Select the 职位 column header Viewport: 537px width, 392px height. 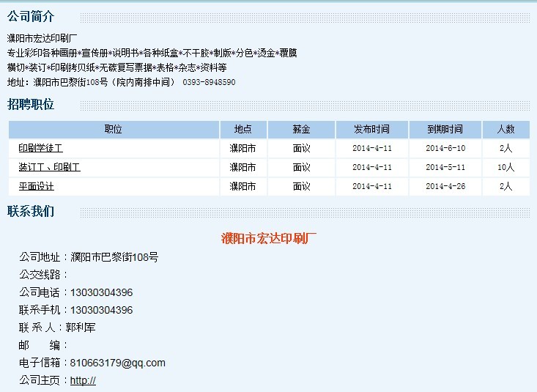click(x=114, y=129)
